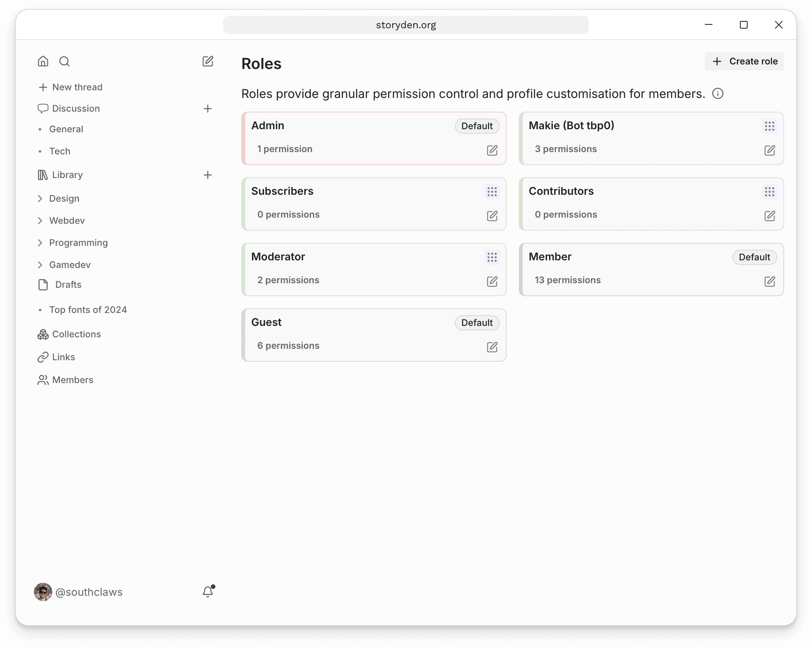Grab the Contributors role drag handle
Image resolution: width=812 pixels, height=648 pixels.
tap(770, 192)
